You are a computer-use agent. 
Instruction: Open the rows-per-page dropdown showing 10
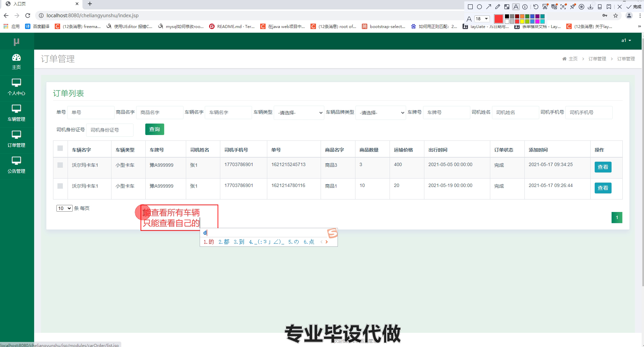pyautogui.click(x=64, y=208)
